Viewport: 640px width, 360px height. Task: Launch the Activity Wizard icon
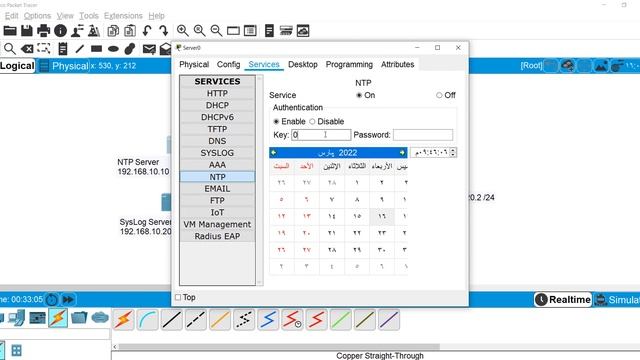click(77, 31)
